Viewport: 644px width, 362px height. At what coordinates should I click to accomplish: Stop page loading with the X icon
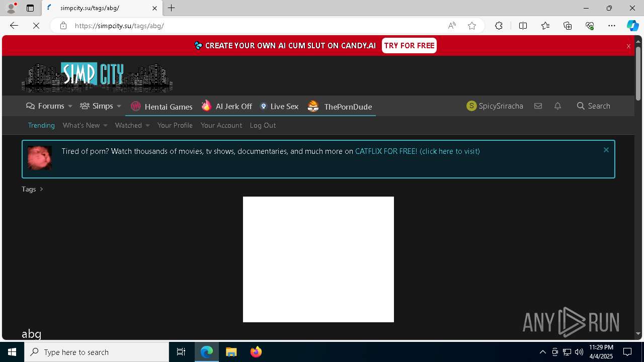(36, 26)
